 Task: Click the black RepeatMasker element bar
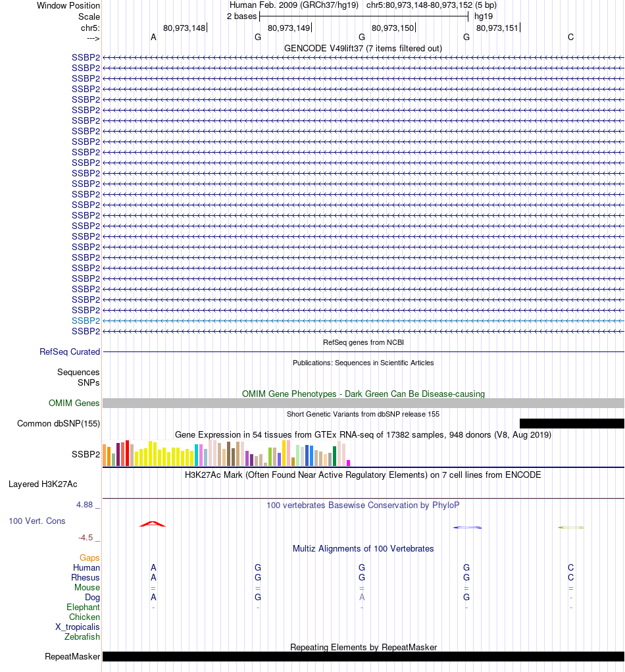click(363, 657)
